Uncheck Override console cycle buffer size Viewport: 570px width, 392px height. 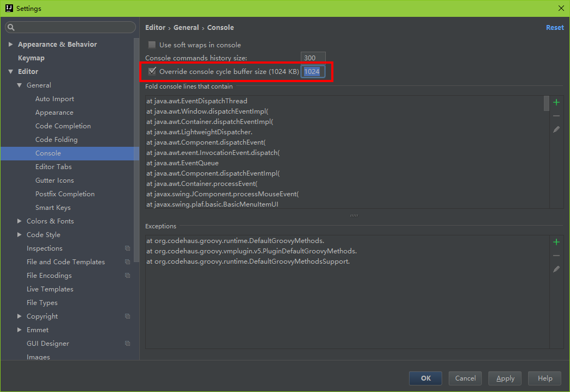152,71
